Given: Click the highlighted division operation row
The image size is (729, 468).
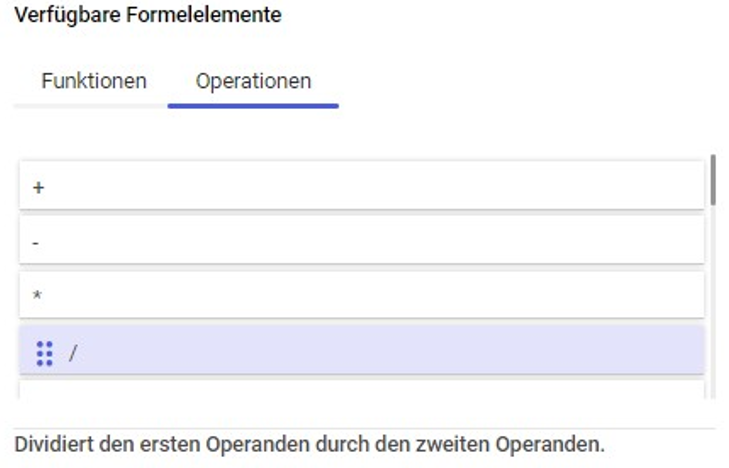Looking at the screenshot, I should click(362, 349).
